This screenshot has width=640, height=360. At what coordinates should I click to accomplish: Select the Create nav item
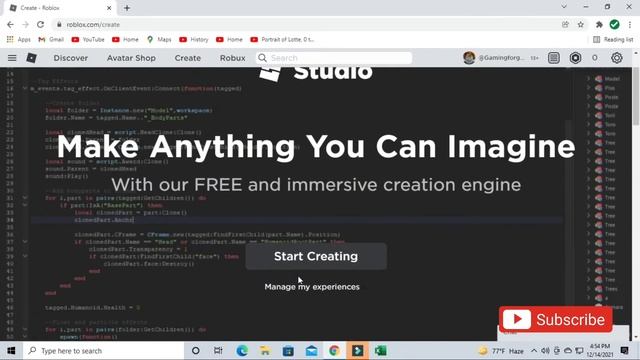(188, 58)
